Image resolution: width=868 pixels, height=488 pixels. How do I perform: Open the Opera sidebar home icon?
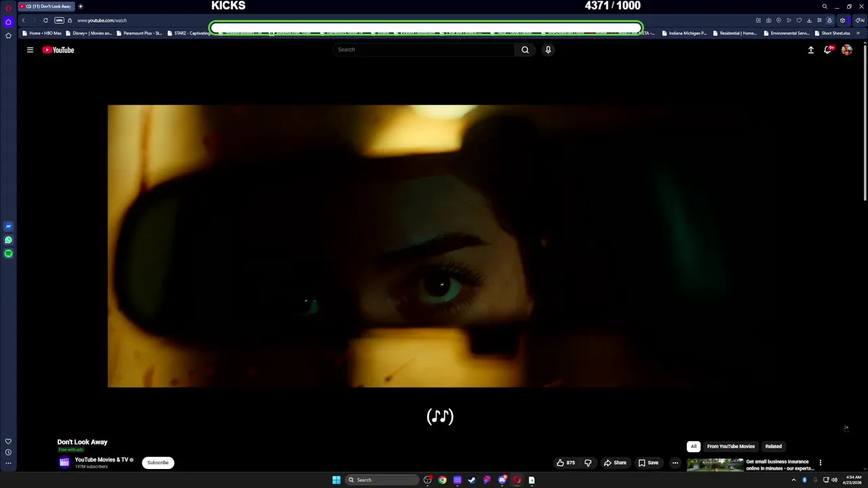8,22
